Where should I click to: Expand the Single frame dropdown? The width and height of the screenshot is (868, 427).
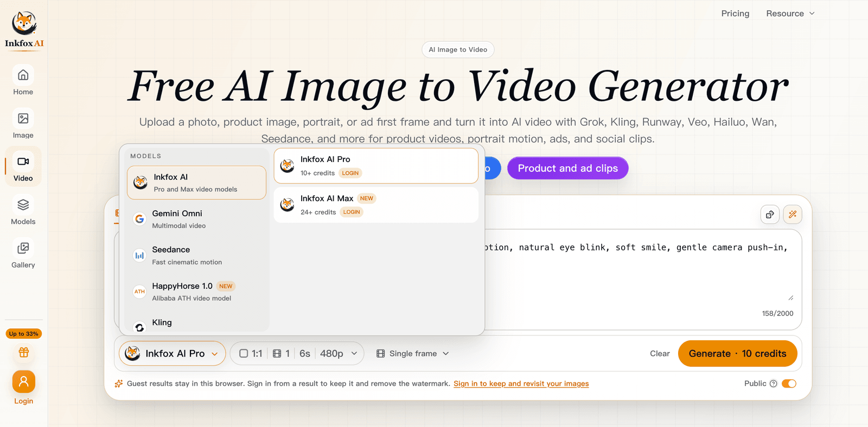point(413,353)
